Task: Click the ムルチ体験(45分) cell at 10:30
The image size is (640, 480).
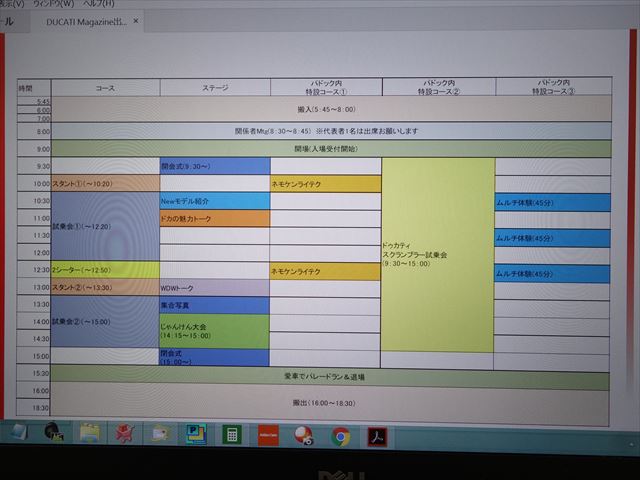Action: coord(553,202)
